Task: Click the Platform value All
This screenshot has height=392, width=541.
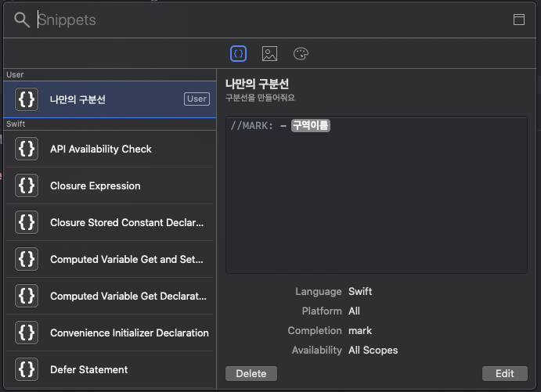Action: (354, 311)
